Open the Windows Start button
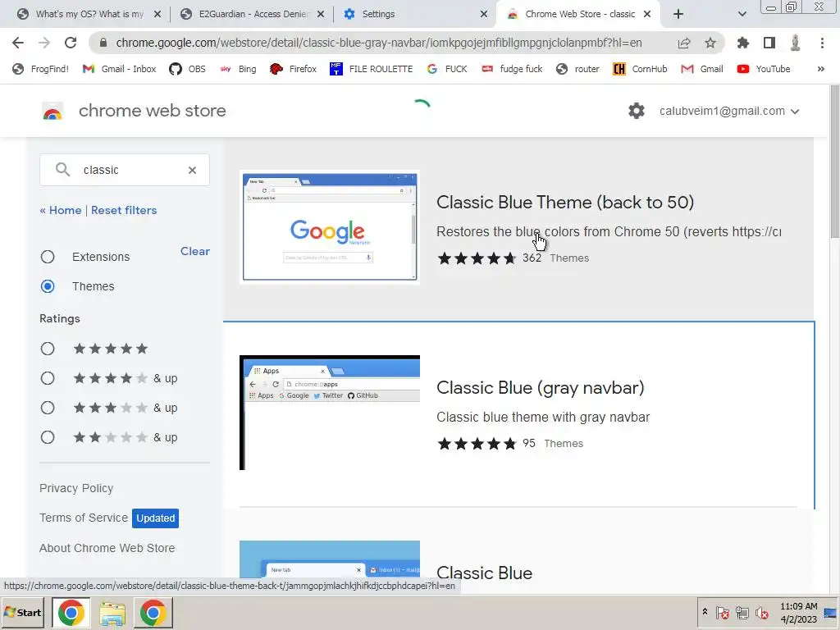 click(22, 613)
